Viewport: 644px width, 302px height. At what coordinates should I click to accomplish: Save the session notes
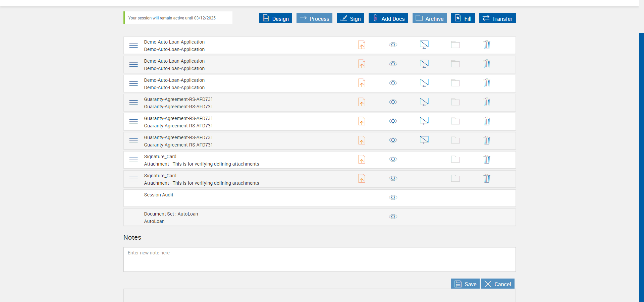465,284
